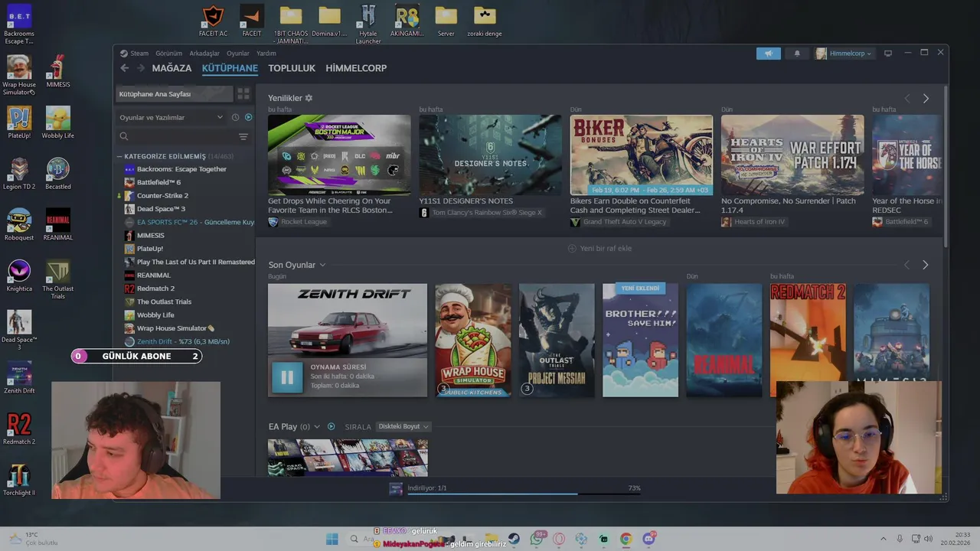Open Discord from the taskbar

point(649,539)
